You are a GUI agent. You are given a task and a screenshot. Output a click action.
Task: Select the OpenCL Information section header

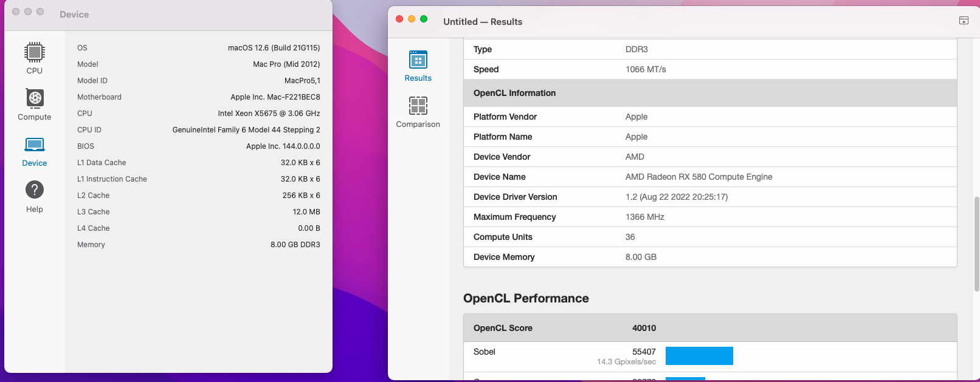point(710,93)
